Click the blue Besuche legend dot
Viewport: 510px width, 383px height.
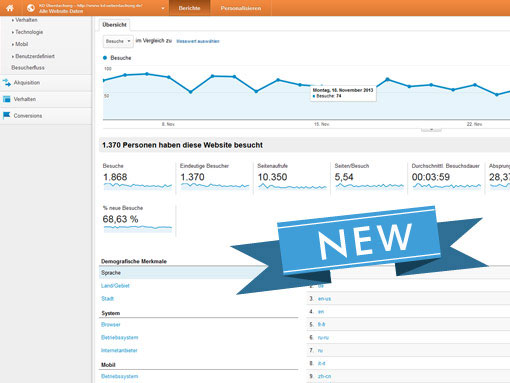[x=105, y=58]
